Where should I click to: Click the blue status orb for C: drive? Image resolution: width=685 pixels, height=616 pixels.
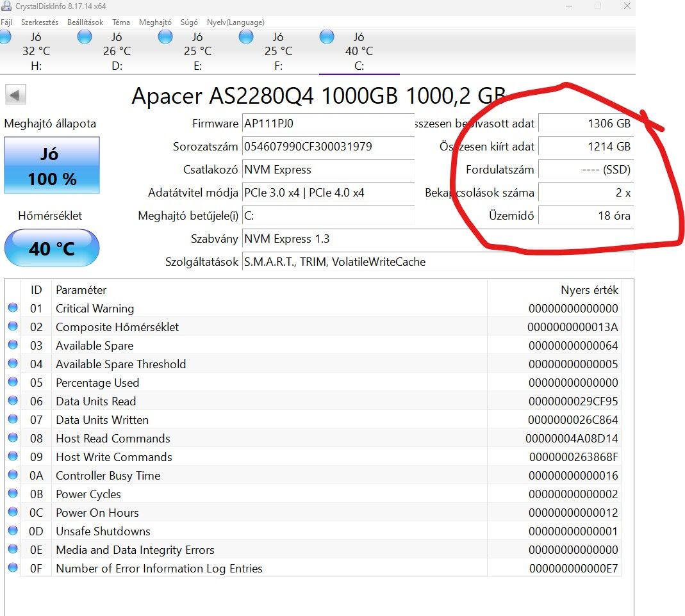pos(327,36)
